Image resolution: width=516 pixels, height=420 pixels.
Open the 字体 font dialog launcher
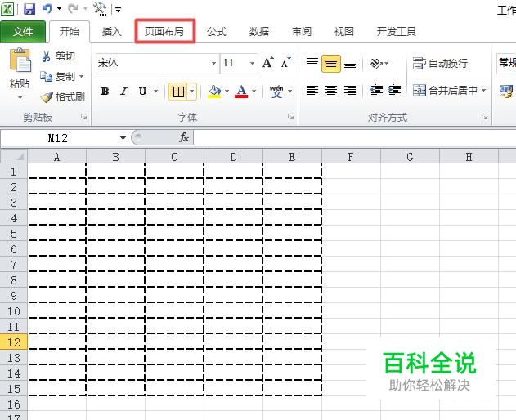pyautogui.click(x=290, y=117)
